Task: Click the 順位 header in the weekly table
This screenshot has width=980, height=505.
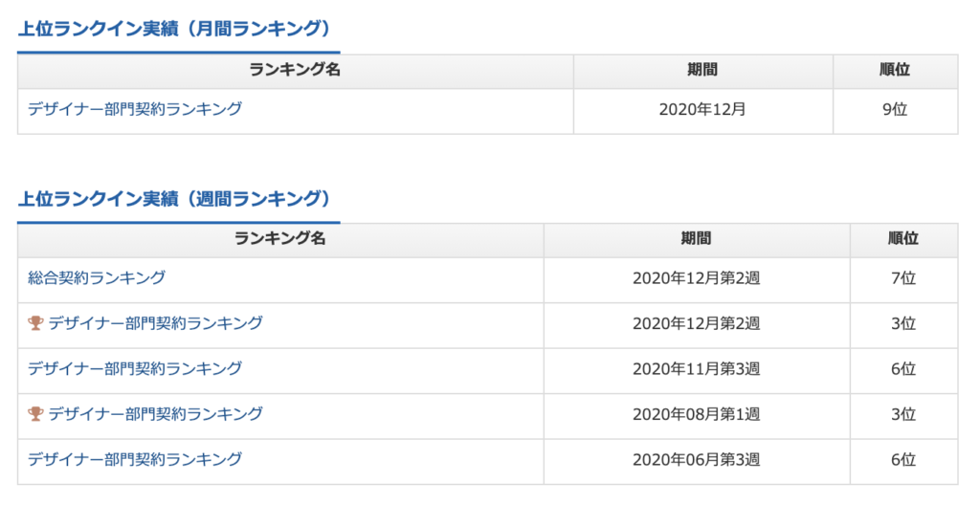Action: point(903,239)
